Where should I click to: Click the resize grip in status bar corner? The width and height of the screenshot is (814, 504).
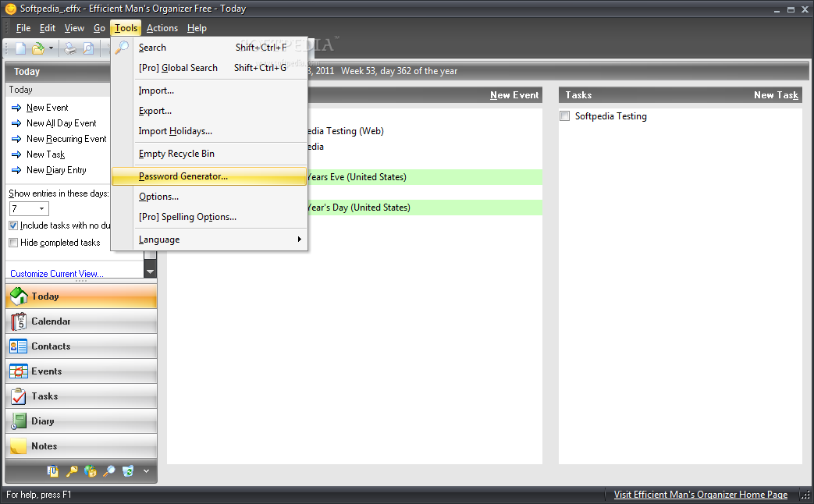click(805, 495)
